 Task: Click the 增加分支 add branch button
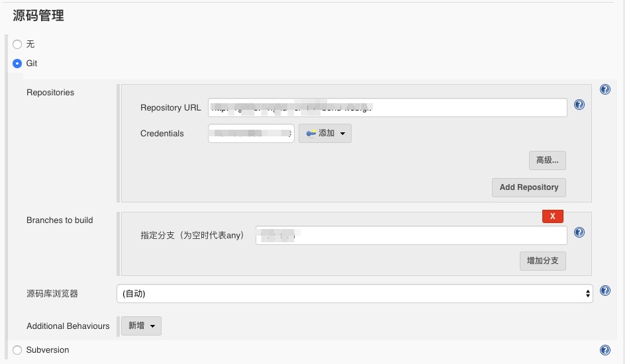pos(543,261)
